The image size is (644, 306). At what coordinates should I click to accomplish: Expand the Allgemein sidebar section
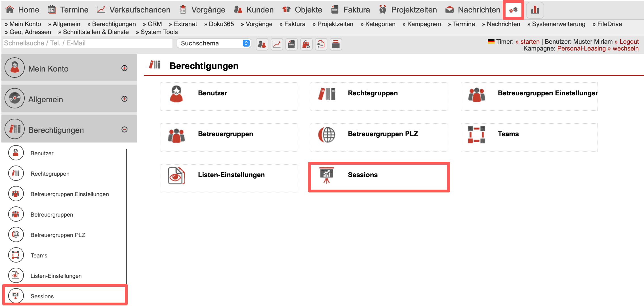124,99
